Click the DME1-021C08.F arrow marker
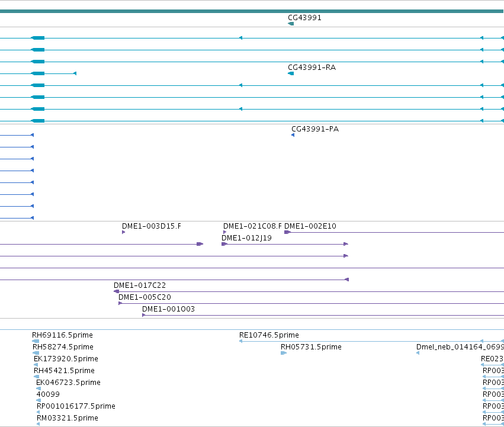 click(224, 232)
